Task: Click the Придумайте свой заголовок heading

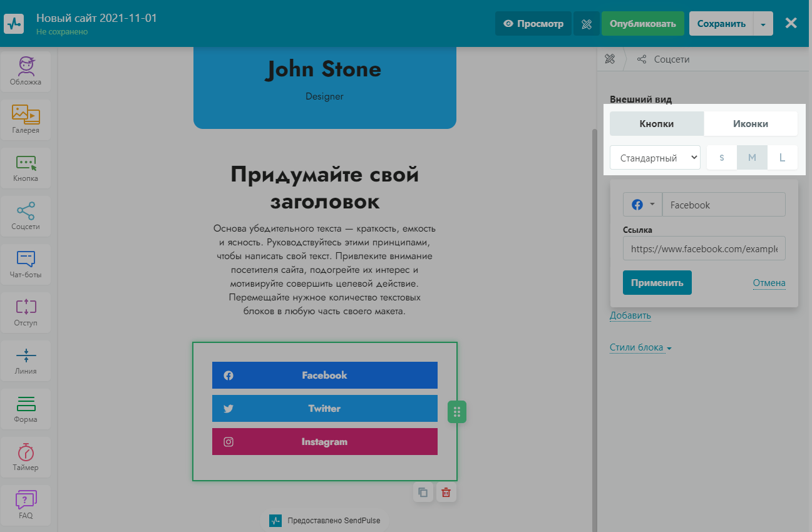Action: [x=325, y=188]
